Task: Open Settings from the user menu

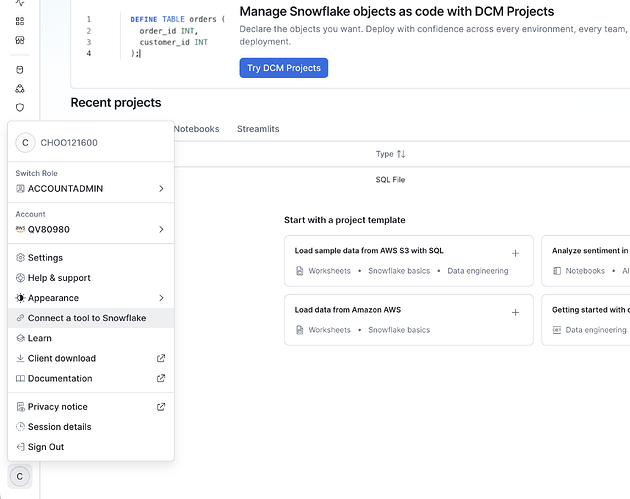Action: tap(91, 258)
